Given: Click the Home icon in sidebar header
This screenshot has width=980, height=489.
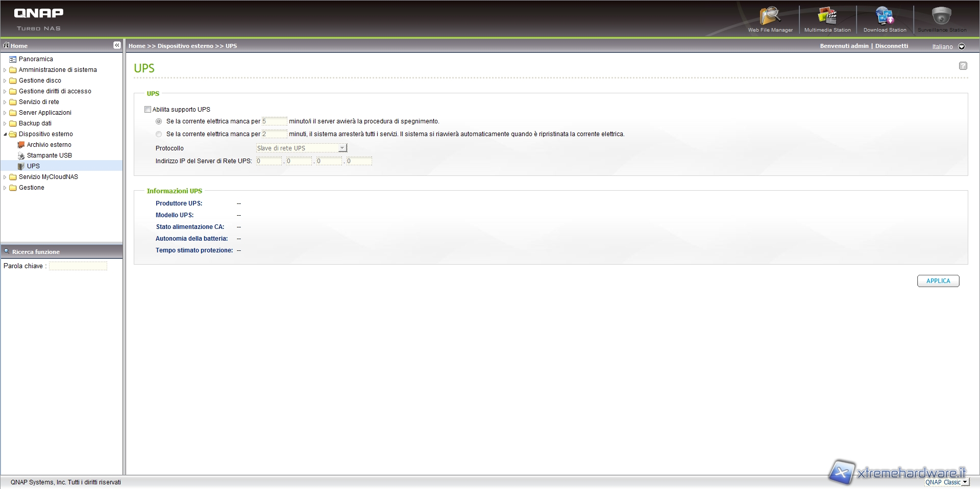Looking at the screenshot, I should pos(7,45).
